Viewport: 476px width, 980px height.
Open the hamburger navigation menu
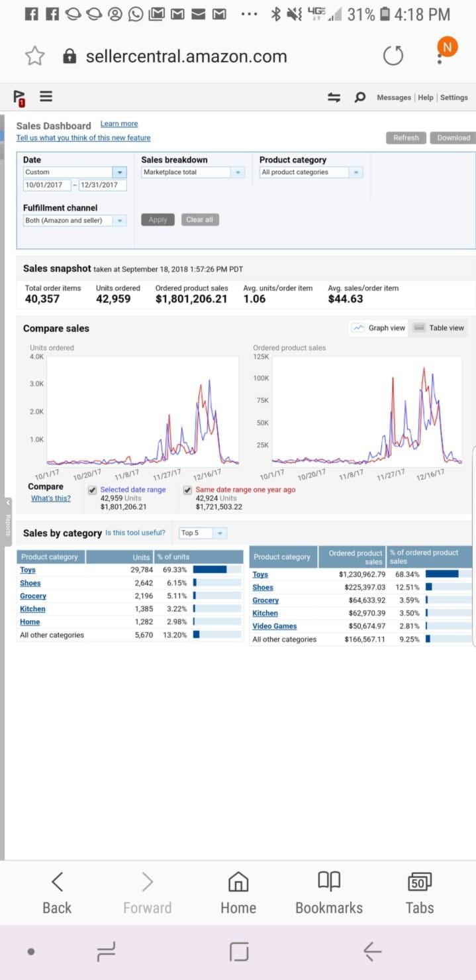pos(46,97)
